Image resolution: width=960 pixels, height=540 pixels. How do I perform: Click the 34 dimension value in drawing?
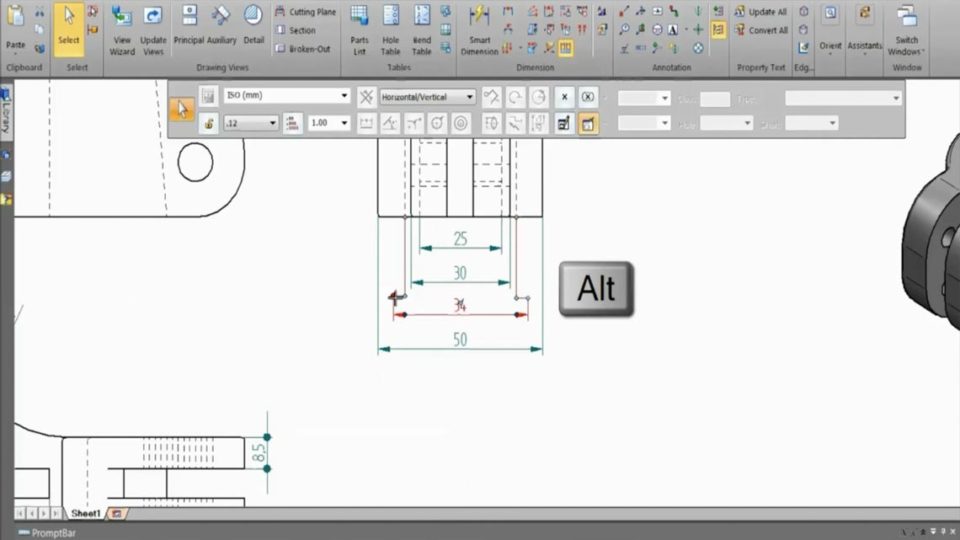tap(459, 305)
